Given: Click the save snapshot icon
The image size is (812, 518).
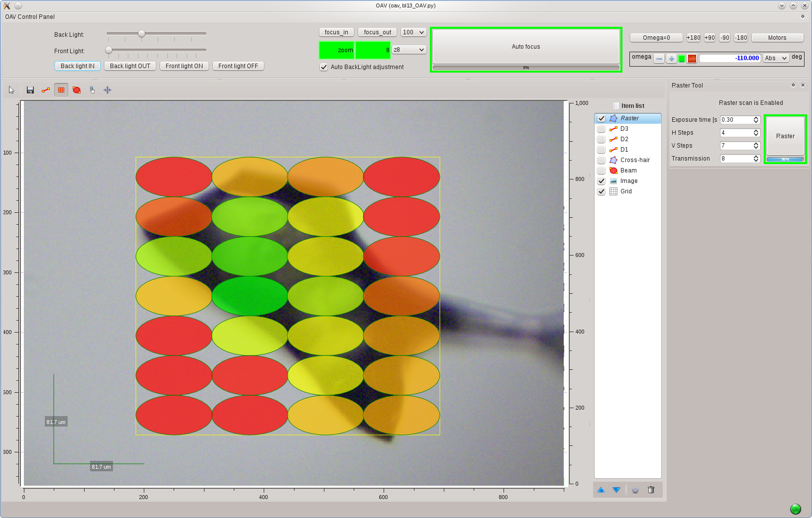Looking at the screenshot, I should (x=30, y=90).
